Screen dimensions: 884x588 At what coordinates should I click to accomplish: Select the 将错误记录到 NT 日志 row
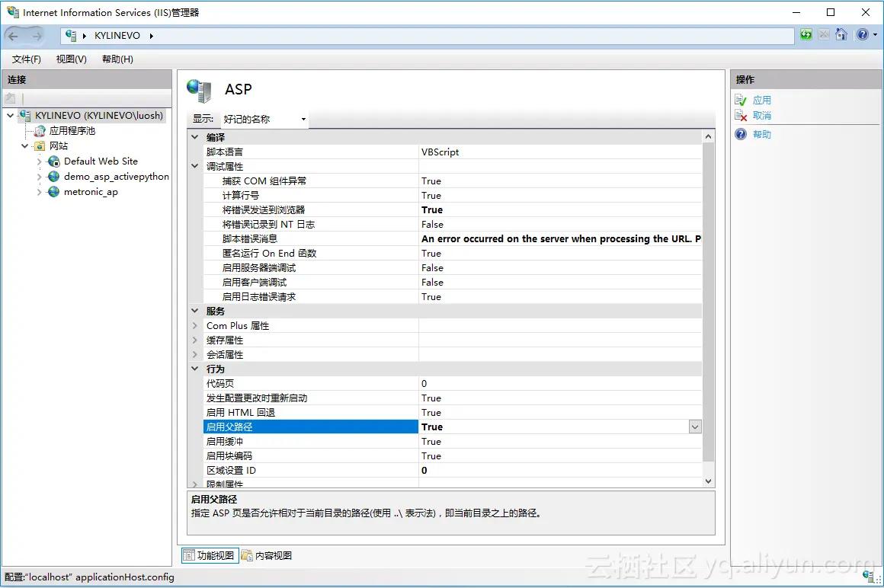tap(453, 224)
